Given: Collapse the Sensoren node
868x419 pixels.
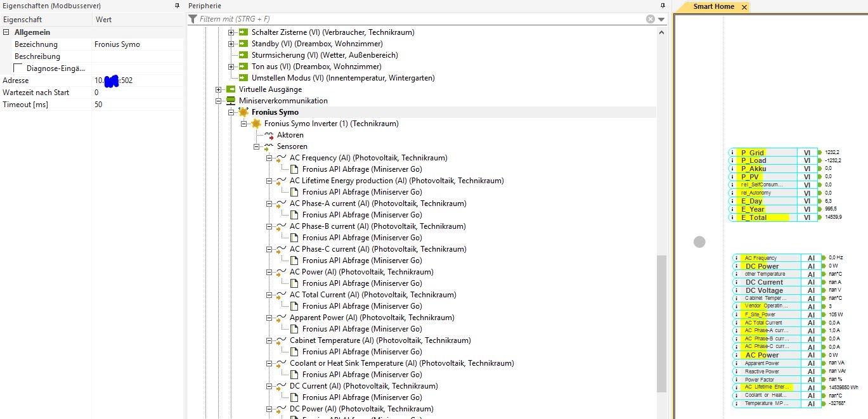Looking at the screenshot, I should pos(257,146).
